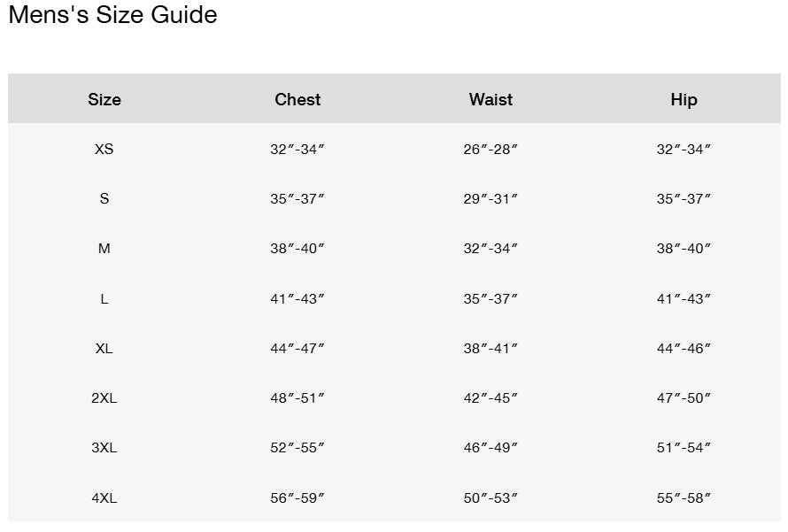This screenshot has height=532, width=788.
Task: Select the XL chest value 44″-47″
Action: 297,349
